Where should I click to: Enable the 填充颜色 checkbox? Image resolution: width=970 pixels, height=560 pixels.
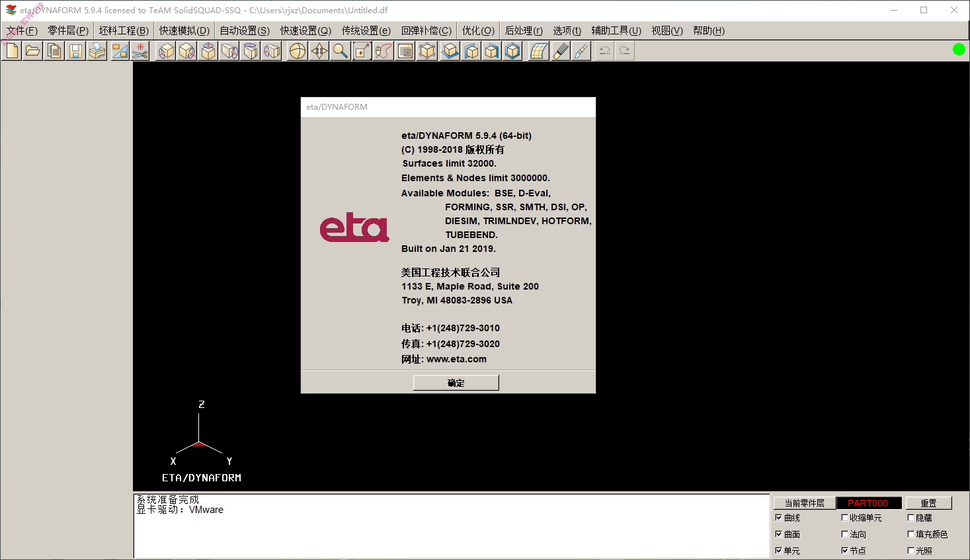pyautogui.click(x=910, y=534)
